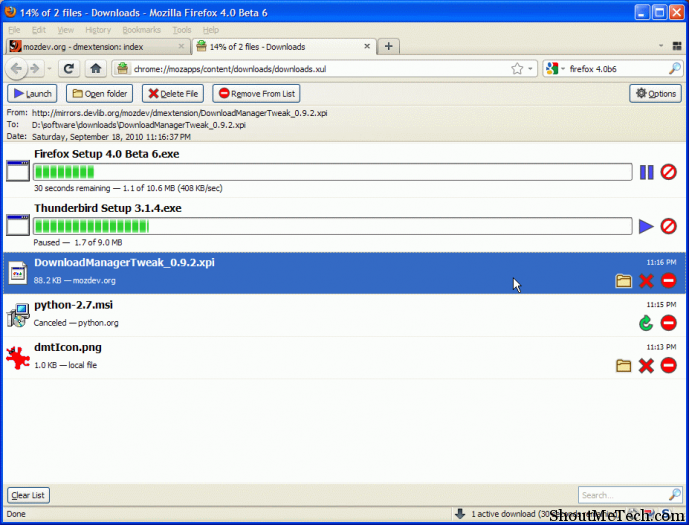Click the Thunderbird Setup progress bar
Image resolution: width=689 pixels, height=525 pixels.
coord(333,226)
